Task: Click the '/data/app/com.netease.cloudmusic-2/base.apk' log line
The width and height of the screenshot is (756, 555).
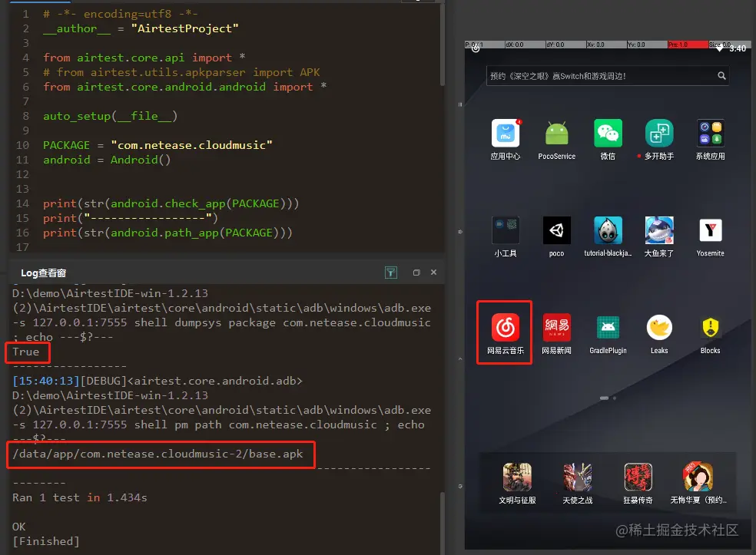Action: tap(157, 454)
